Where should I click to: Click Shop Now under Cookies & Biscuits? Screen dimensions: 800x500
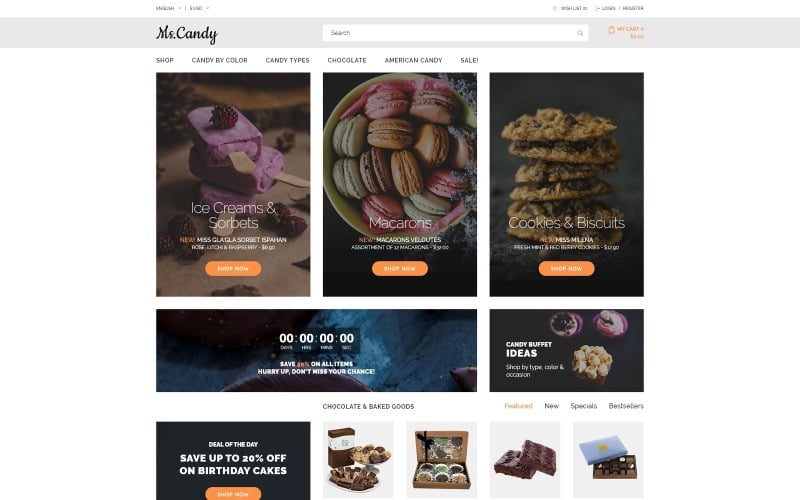566,268
